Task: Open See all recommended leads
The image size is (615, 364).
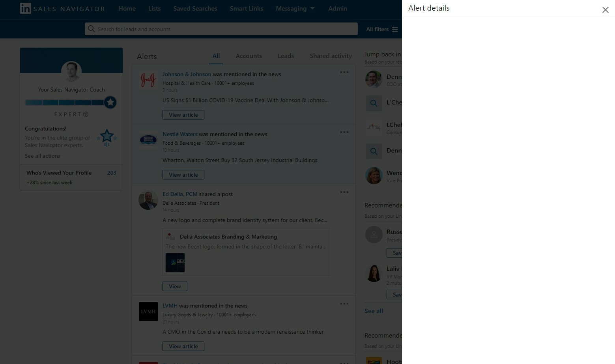Action: [x=374, y=311]
